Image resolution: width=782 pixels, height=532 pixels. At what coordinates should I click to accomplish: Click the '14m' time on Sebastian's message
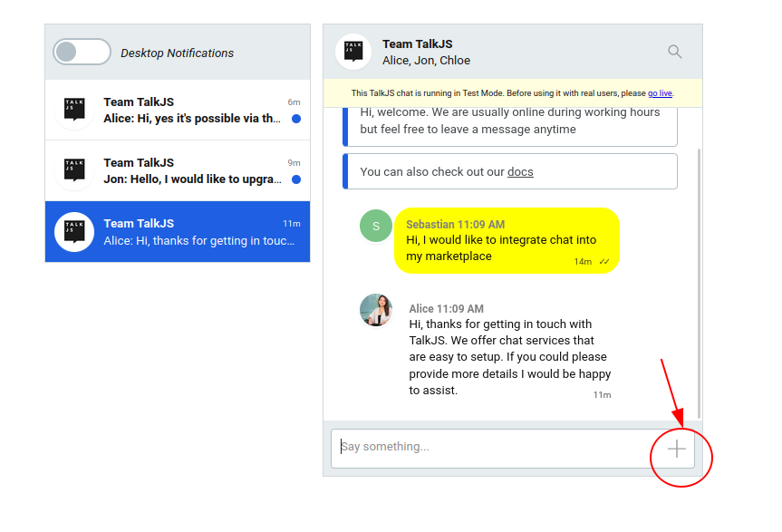(583, 262)
